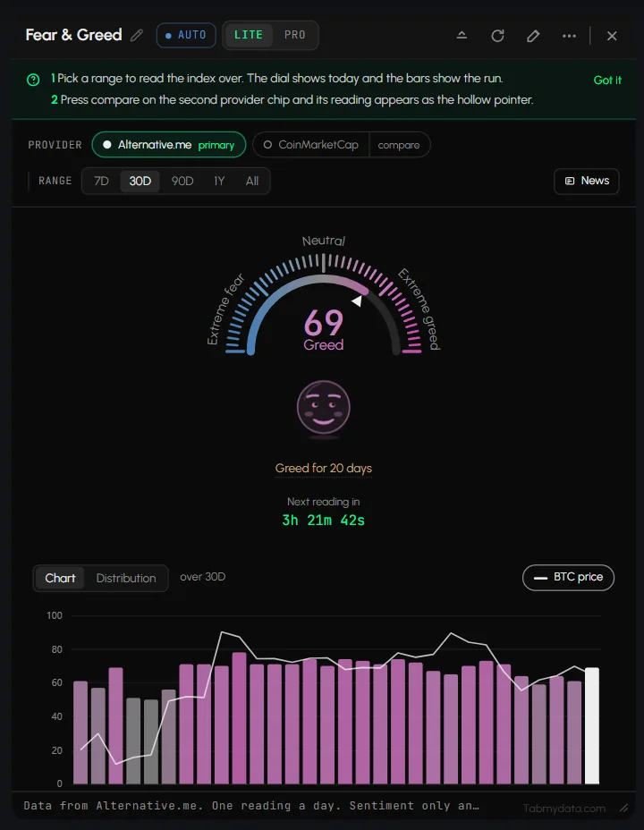This screenshot has height=830, width=644.
Task: Collapse the widget with the eject-style arrow icon
Action: 462,36
